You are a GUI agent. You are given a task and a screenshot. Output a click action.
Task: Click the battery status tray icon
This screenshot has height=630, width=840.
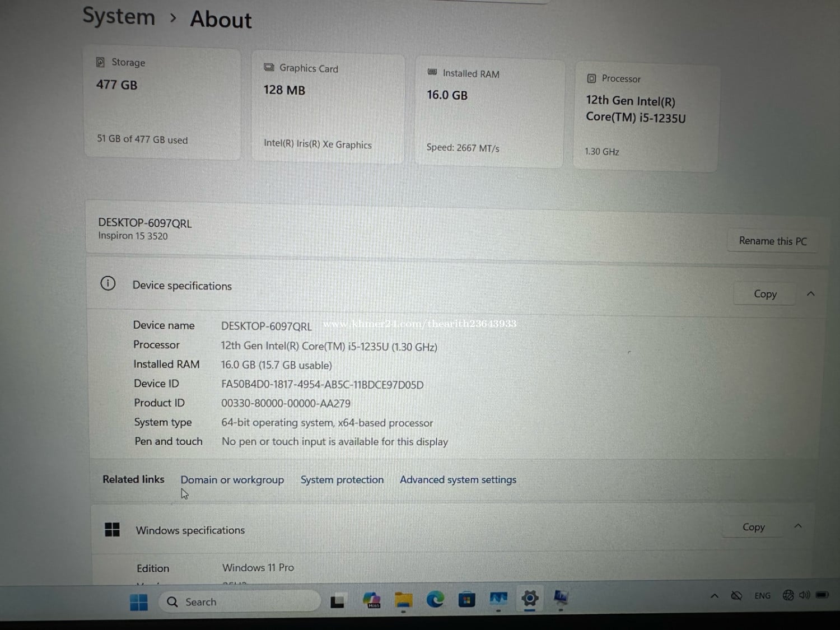pyautogui.click(x=822, y=594)
